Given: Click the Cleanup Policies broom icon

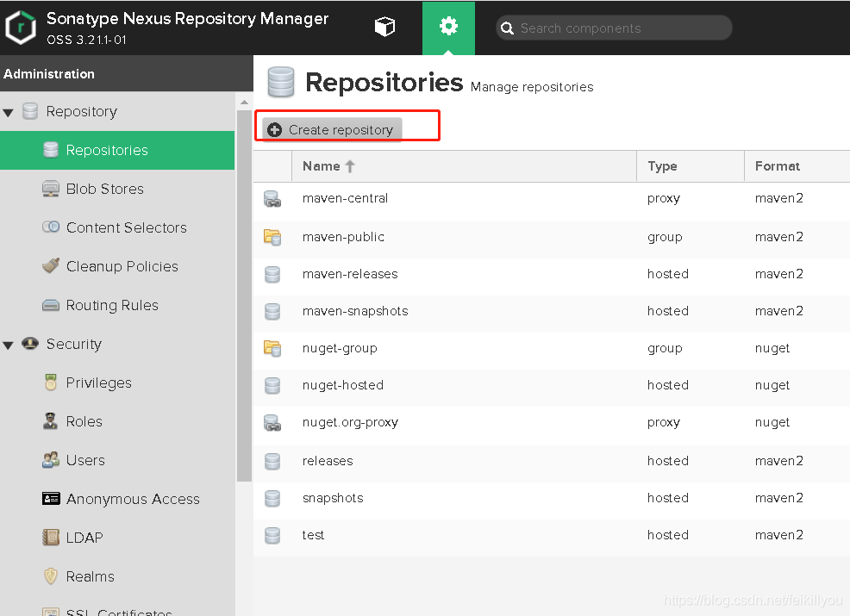Looking at the screenshot, I should point(51,266).
